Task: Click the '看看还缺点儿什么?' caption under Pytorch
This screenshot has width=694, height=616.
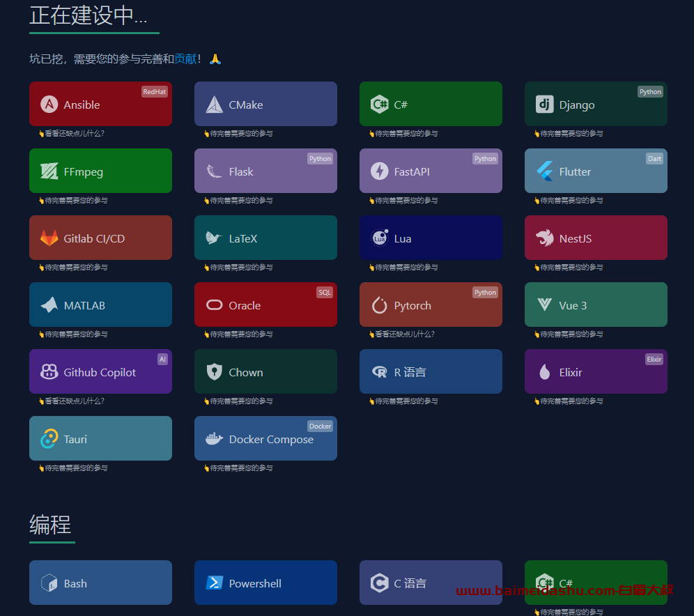Action: [402, 334]
